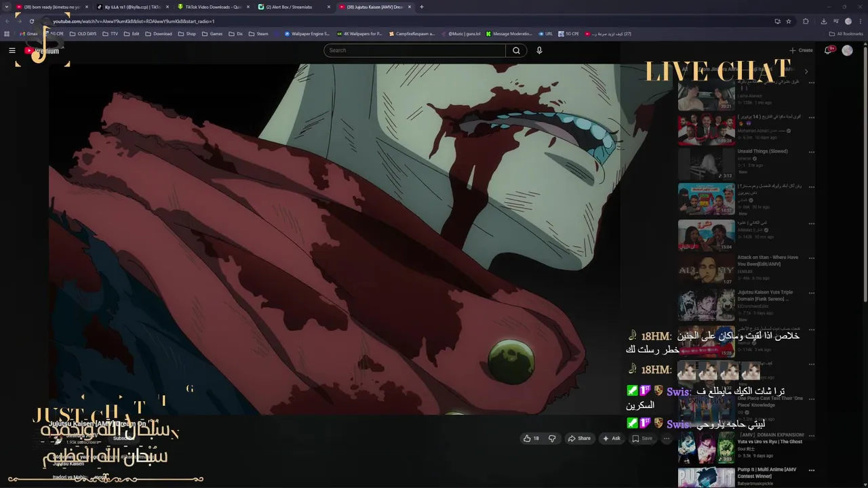Close the Jujutsu Kaisen AMV tab

(x=410, y=7)
